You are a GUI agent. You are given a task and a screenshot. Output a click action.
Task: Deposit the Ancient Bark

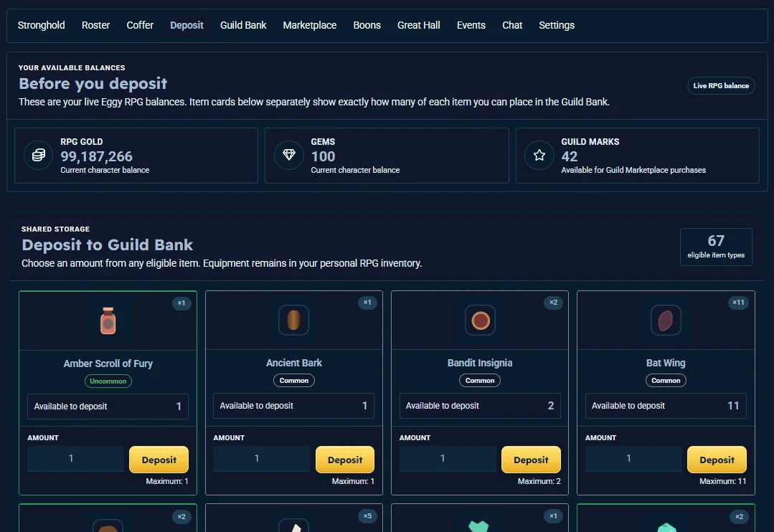pyautogui.click(x=345, y=460)
